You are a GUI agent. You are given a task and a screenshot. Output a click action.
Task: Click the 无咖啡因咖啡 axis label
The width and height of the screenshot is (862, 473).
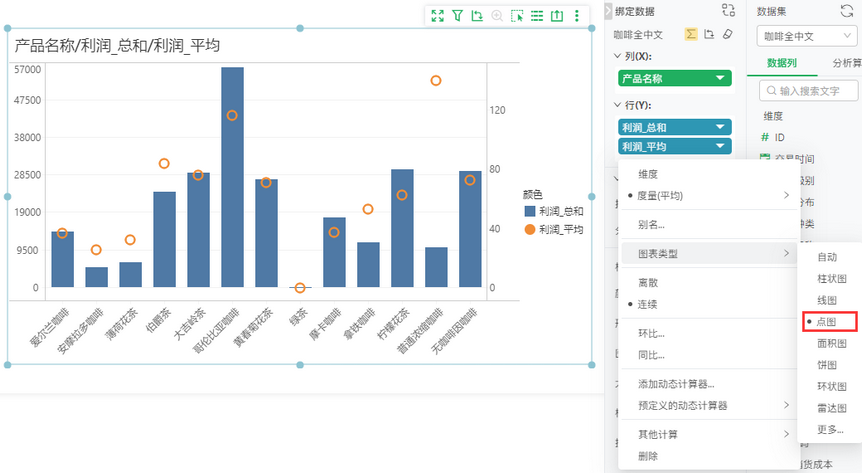(x=454, y=331)
